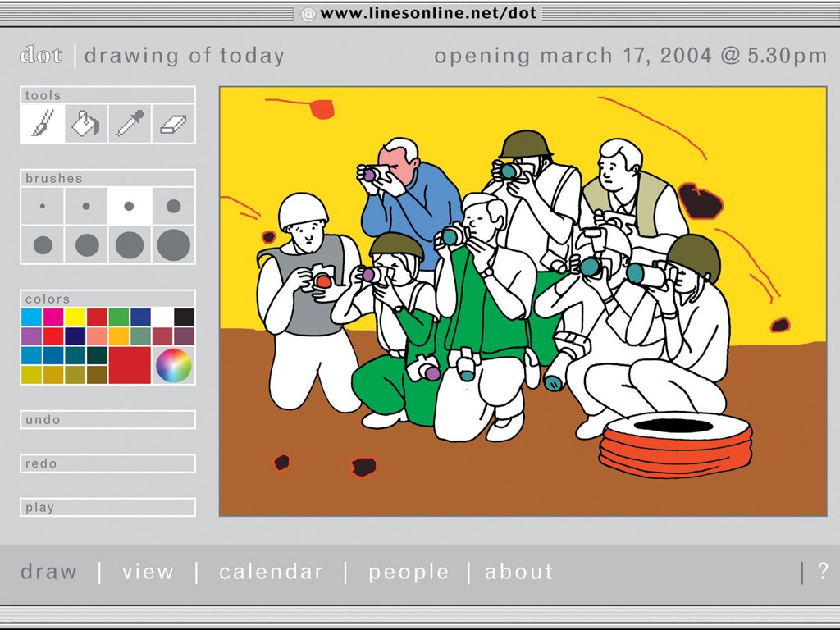Select the eraser tool

pos(174,123)
